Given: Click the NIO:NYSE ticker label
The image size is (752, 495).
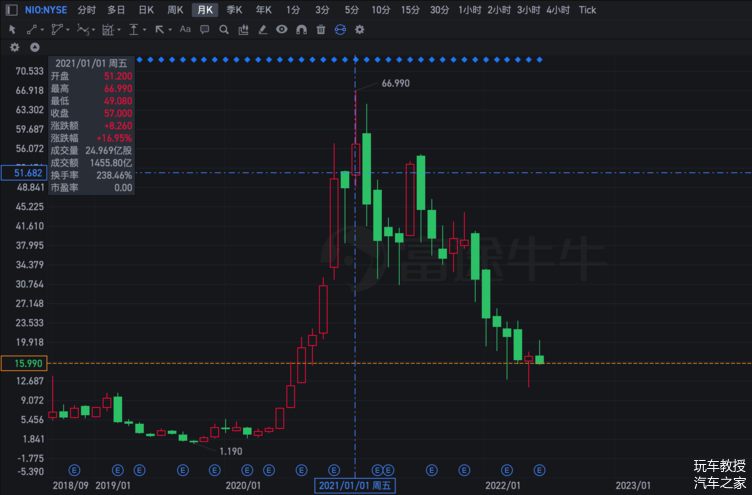Looking at the screenshot, I should pyautogui.click(x=46, y=10).
